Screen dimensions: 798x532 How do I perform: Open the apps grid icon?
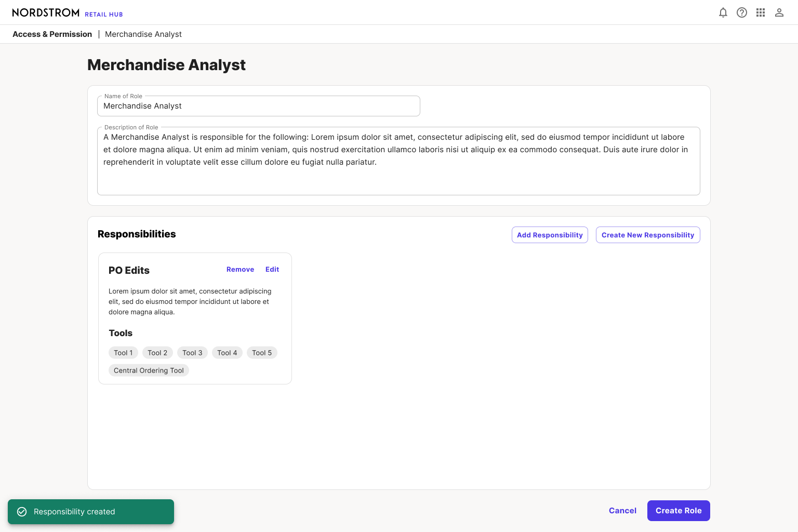(761, 12)
